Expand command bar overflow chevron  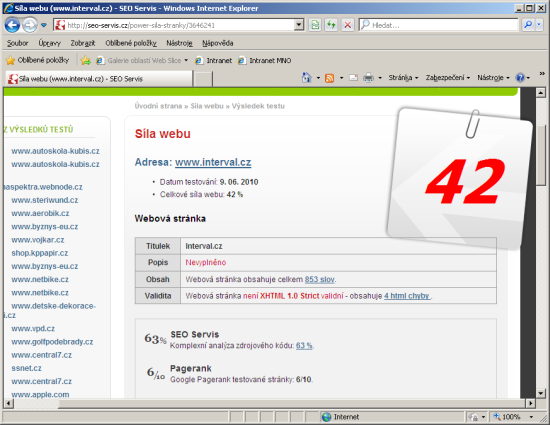(x=542, y=74)
